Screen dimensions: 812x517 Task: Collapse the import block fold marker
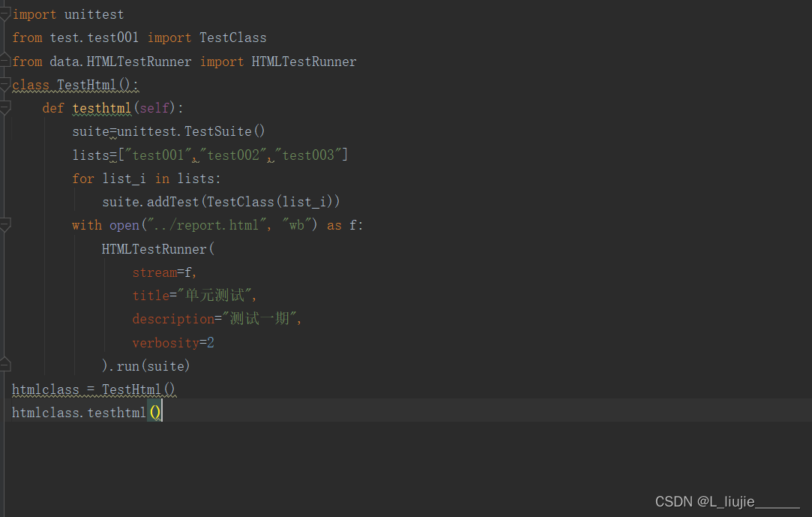[4, 14]
